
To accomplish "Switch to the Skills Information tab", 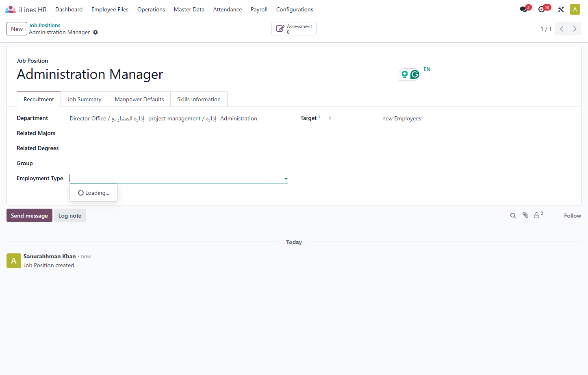I will 199,99.
